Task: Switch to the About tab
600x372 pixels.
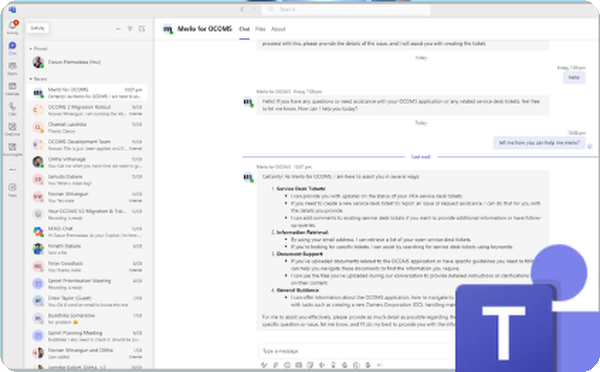Action: tap(278, 29)
